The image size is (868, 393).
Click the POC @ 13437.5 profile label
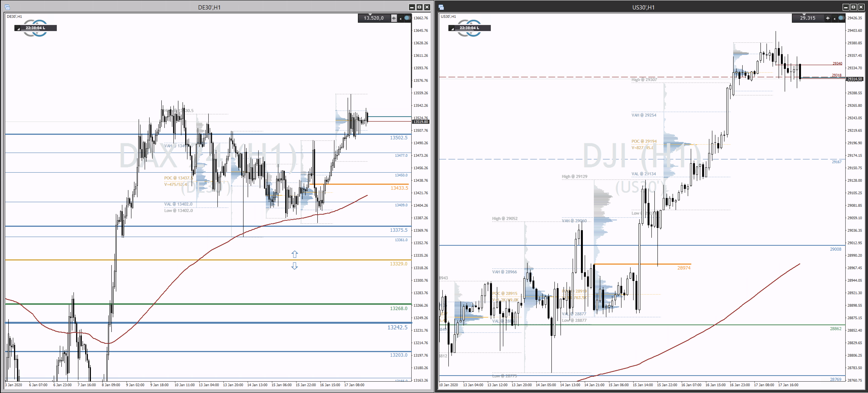click(179, 178)
